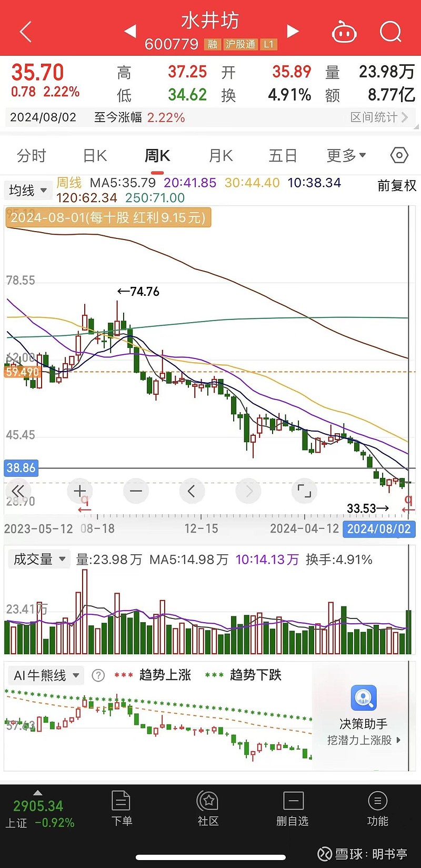The image size is (421, 868).
Task: Open 区间统计 with chevron
Action: [379, 117]
